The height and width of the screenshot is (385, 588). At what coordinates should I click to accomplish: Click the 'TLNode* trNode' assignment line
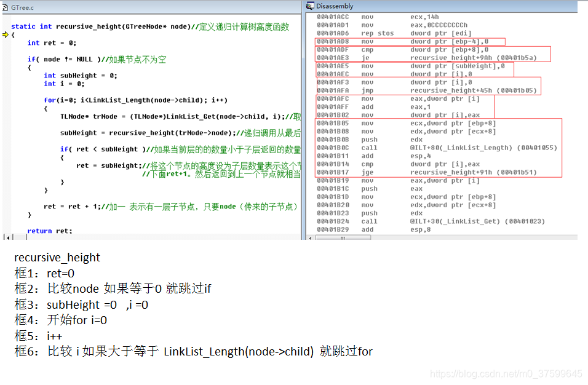click(180, 117)
